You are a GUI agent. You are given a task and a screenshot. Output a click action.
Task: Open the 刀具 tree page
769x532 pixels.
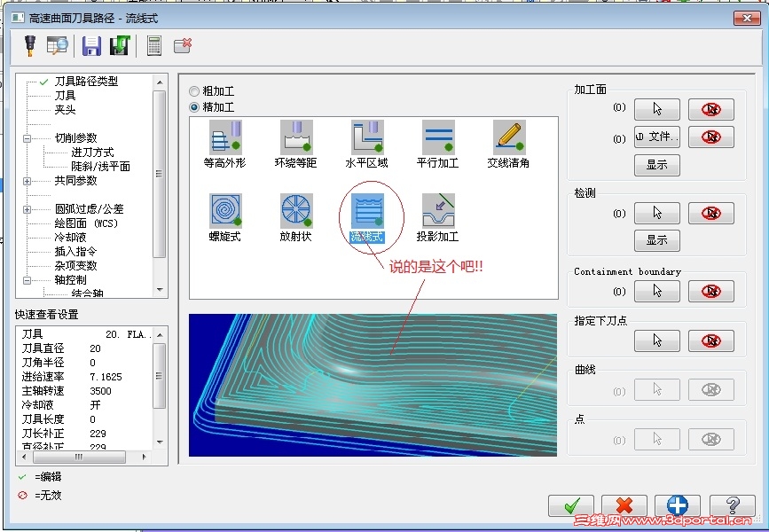click(x=65, y=96)
